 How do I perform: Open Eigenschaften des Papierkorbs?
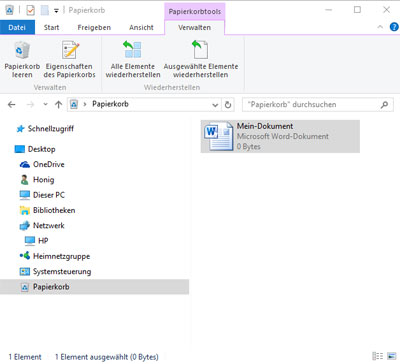[x=69, y=60]
